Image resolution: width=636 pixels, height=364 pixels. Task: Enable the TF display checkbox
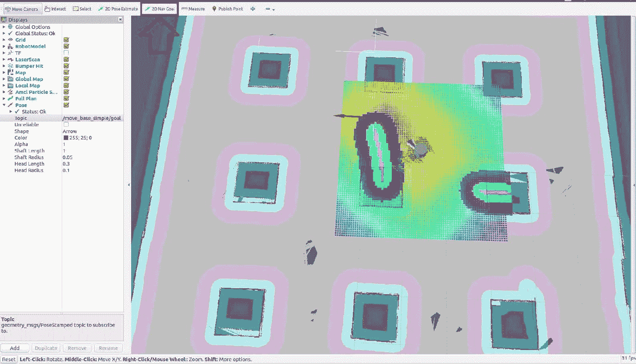[x=66, y=53]
